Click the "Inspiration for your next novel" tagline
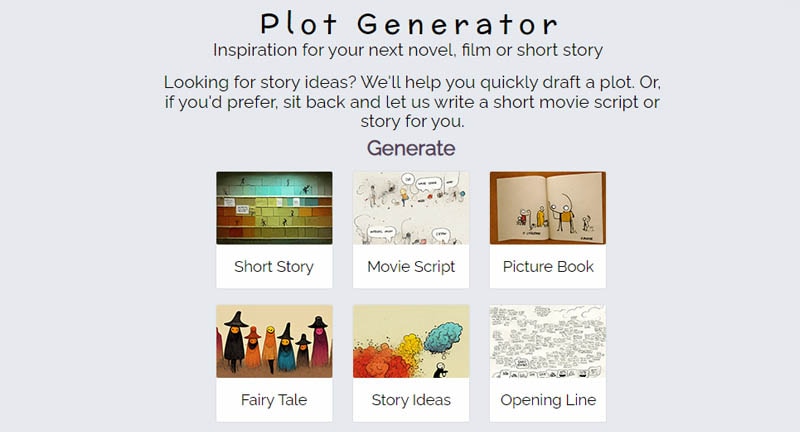 (x=408, y=49)
